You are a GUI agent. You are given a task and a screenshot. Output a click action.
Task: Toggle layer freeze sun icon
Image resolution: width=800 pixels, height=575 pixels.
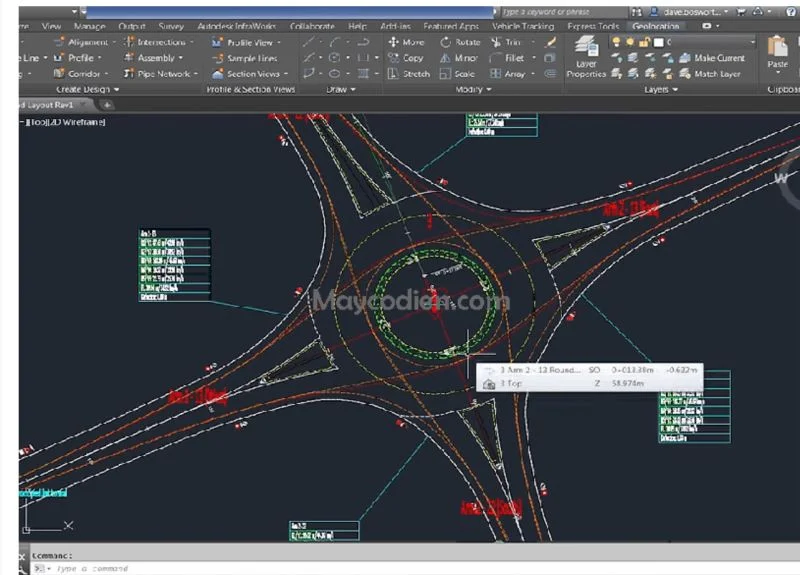tap(630, 41)
